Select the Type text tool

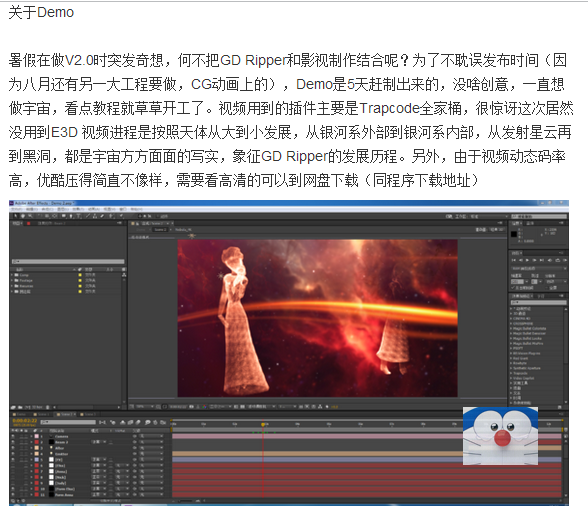pos(78,216)
